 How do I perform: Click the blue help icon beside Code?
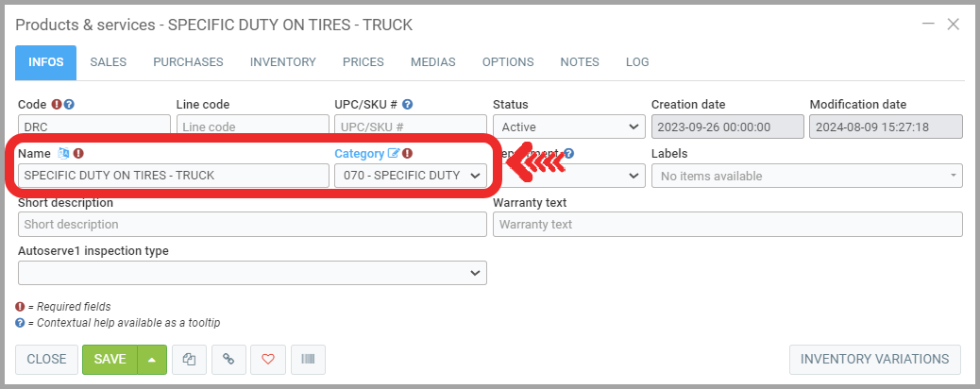69,105
